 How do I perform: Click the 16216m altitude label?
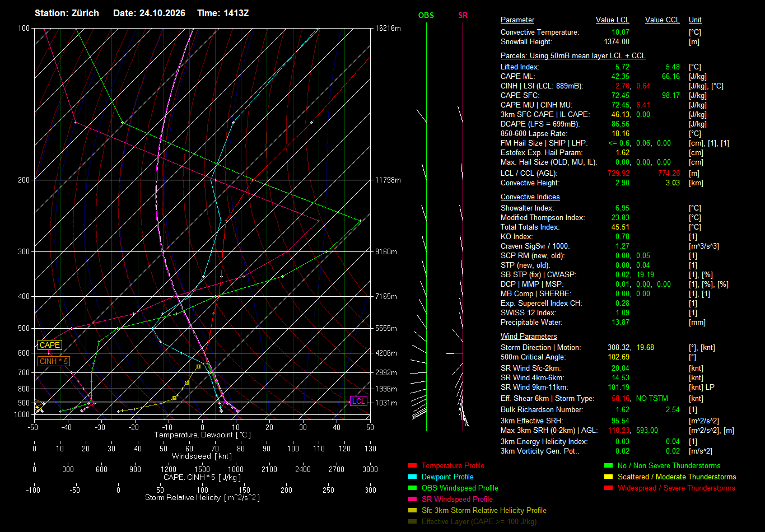[x=388, y=28]
